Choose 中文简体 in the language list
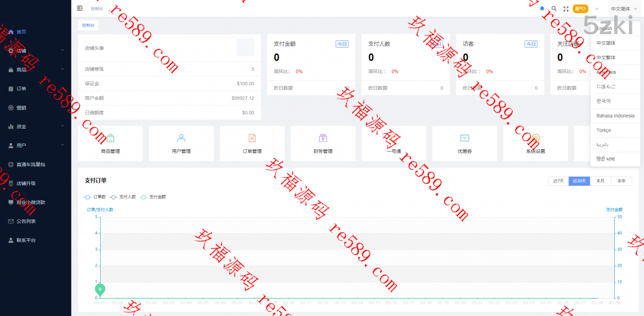This screenshot has width=644, height=316. point(615,43)
